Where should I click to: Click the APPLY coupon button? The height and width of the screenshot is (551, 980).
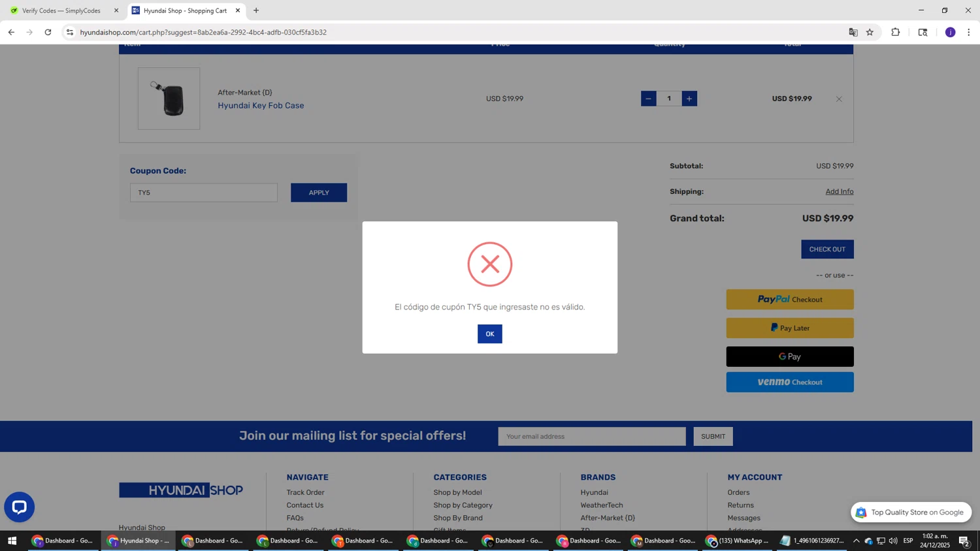[319, 193]
